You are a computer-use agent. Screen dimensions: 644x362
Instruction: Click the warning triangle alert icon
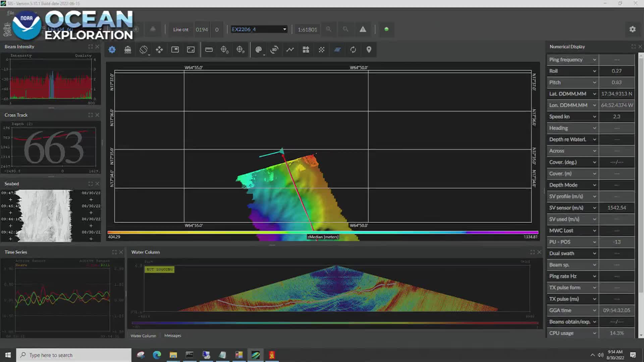coord(363,29)
